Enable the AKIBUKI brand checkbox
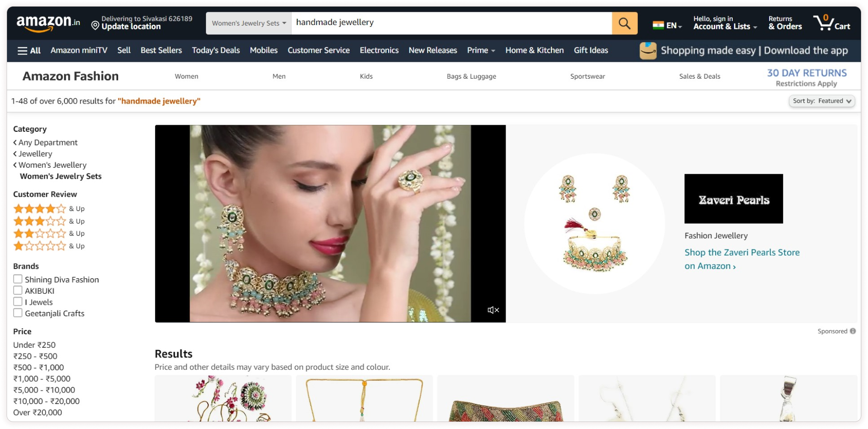This screenshot has height=429, width=868. (x=18, y=291)
